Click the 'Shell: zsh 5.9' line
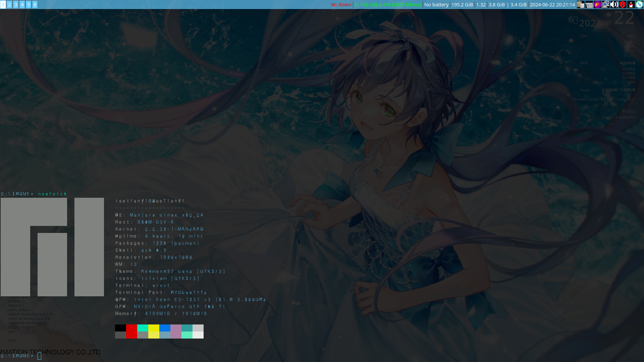644x362 pixels. [x=141, y=250]
